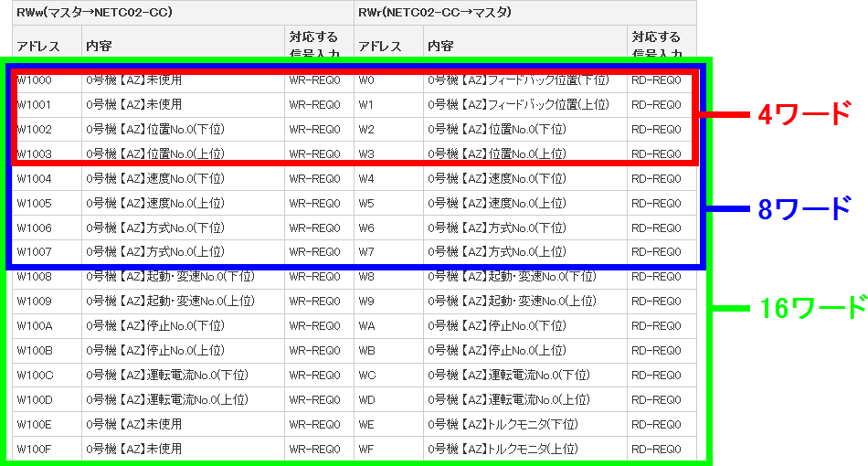Click RWr address cell W4

[388, 179]
